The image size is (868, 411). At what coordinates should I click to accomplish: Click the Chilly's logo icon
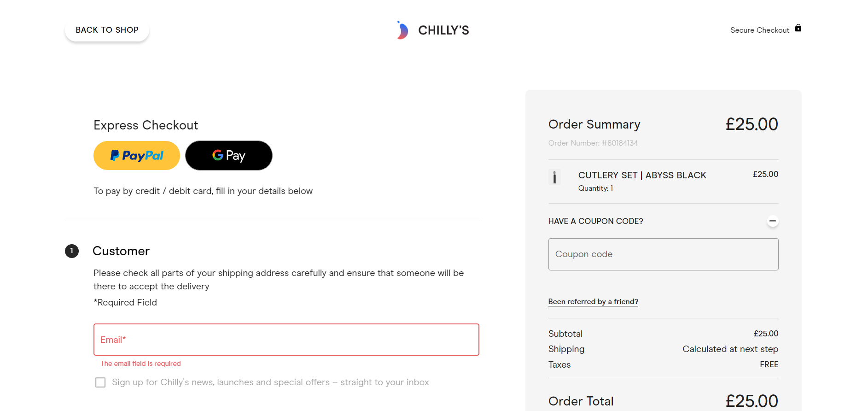click(402, 30)
